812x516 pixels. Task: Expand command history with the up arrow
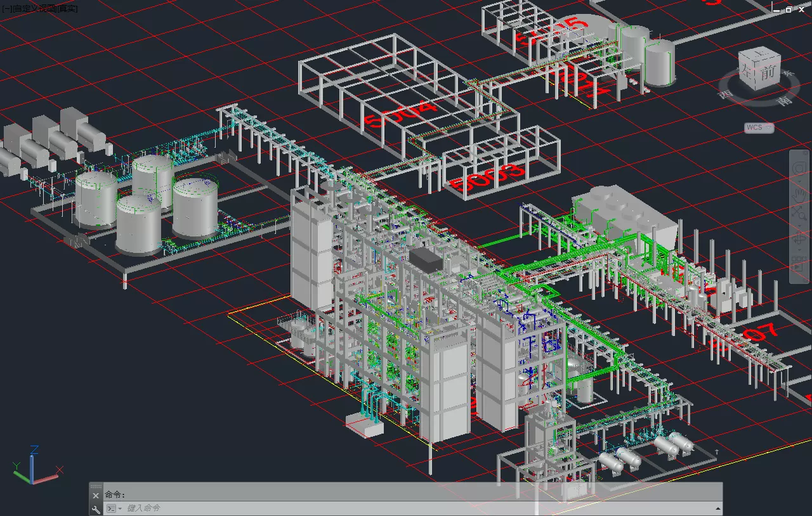point(718,509)
